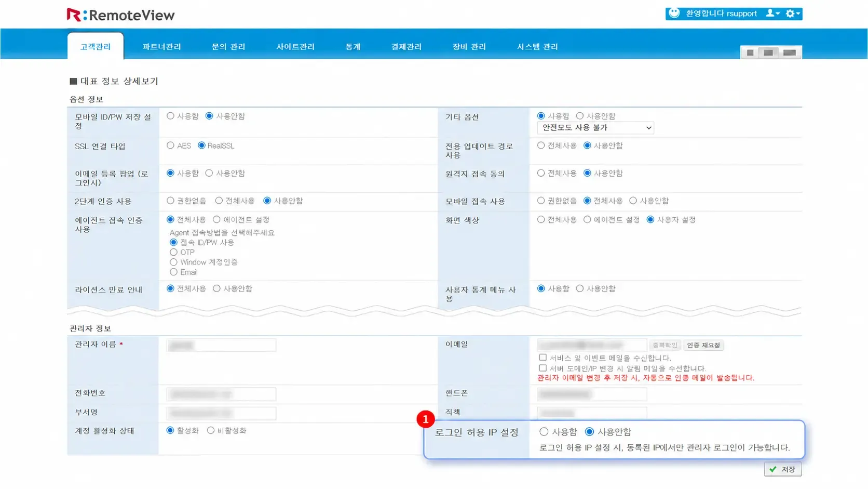
Task: Click the 전화번호 input field
Action: click(x=221, y=394)
